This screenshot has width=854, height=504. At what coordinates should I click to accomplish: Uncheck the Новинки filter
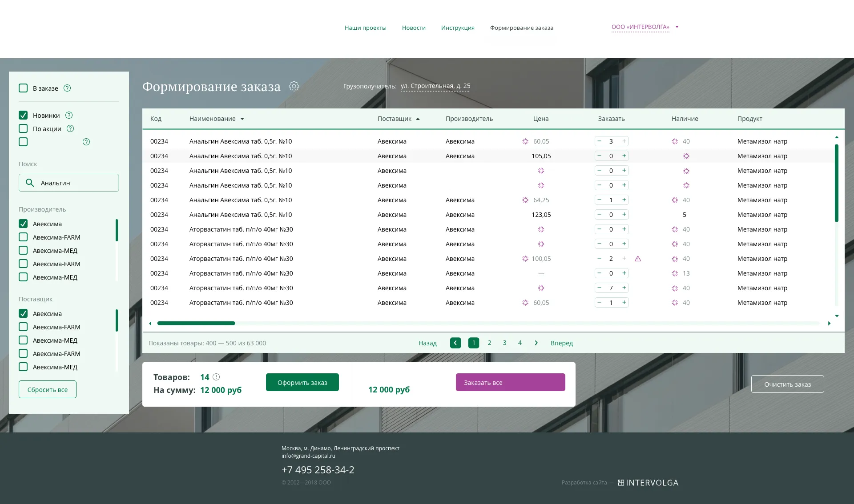click(23, 115)
